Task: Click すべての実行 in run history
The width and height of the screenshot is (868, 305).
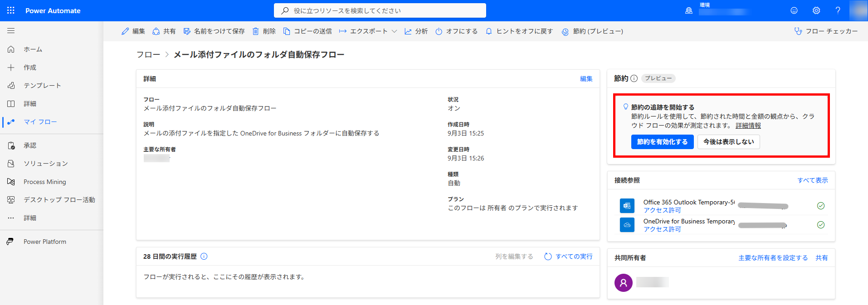Action: (568, 257)
